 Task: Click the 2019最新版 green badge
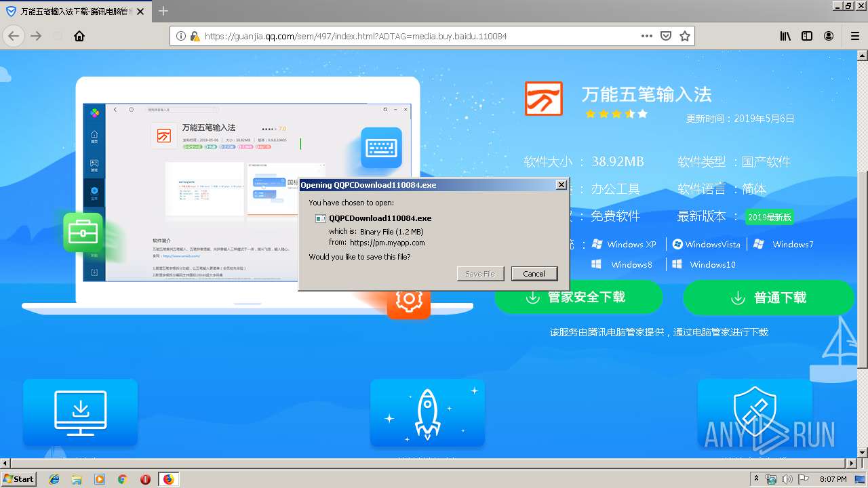click(x=769, y=217)
